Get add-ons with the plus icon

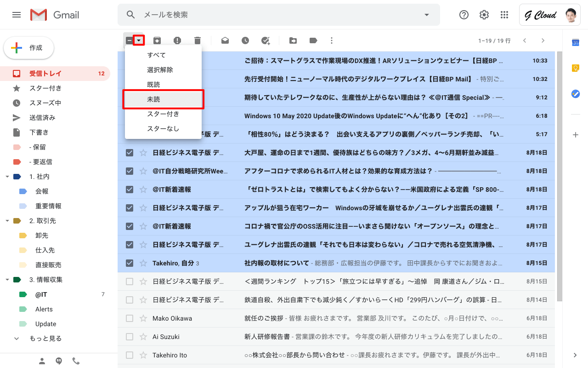tap(575, 135)
